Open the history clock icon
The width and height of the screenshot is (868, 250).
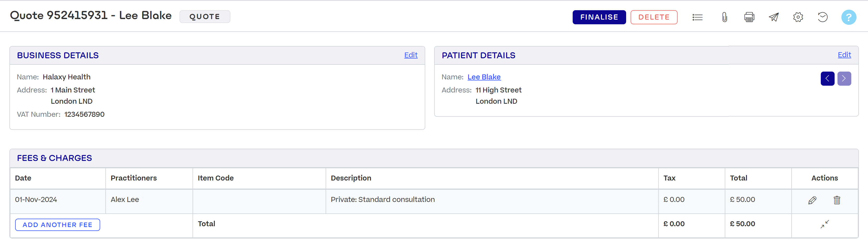pos(823,17)
